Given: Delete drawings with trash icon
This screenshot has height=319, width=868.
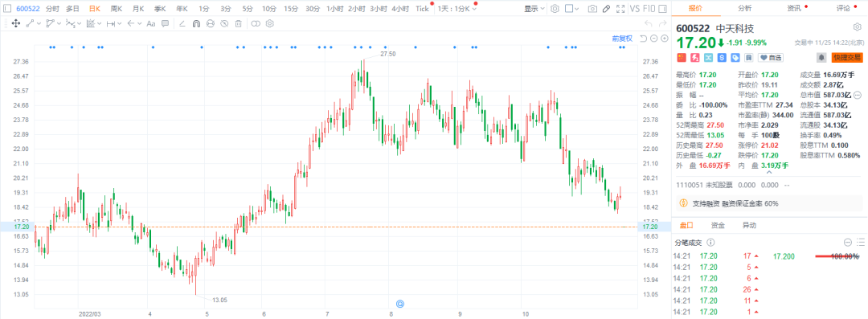Looking at the screenshot, I should coord(238,24).
